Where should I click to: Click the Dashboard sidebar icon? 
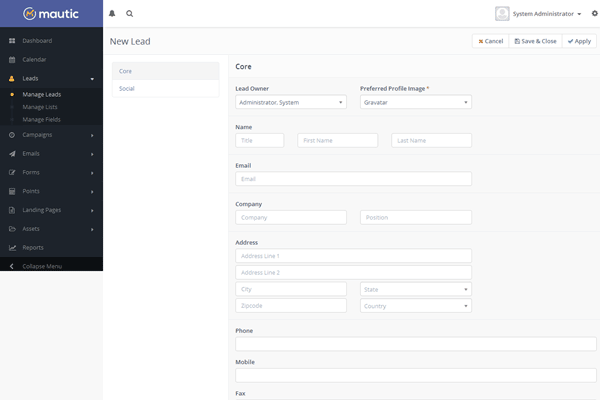pyautogui.click(x=12, y=41)
